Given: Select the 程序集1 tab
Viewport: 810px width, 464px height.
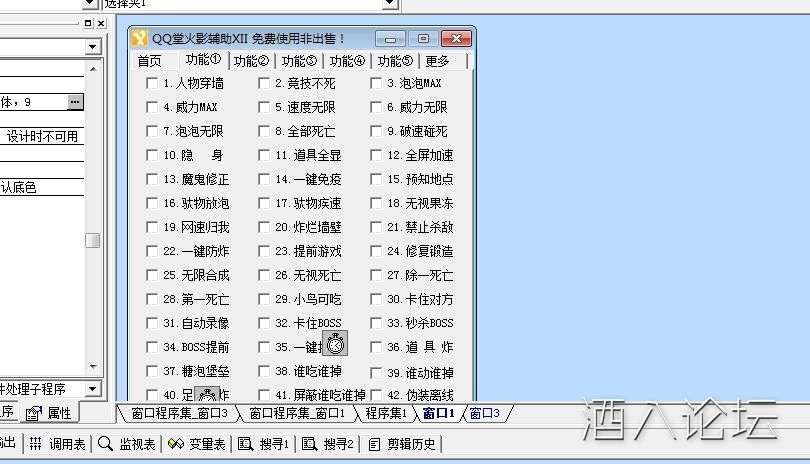Looking at the screenshot, I should [x=385, y=413].
